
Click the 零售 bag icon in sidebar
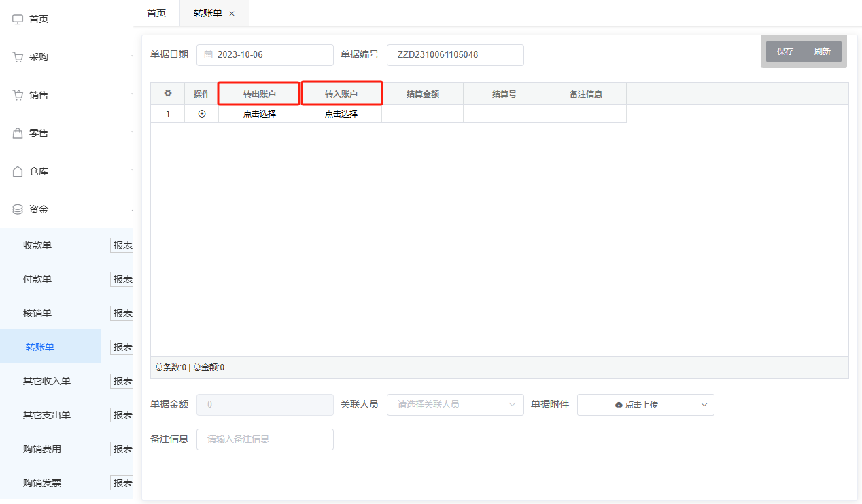click(x=18, y=133)
